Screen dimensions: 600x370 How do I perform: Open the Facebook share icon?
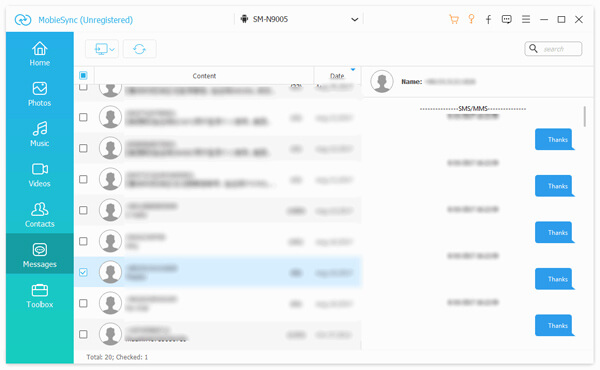(x=488, y=19)
